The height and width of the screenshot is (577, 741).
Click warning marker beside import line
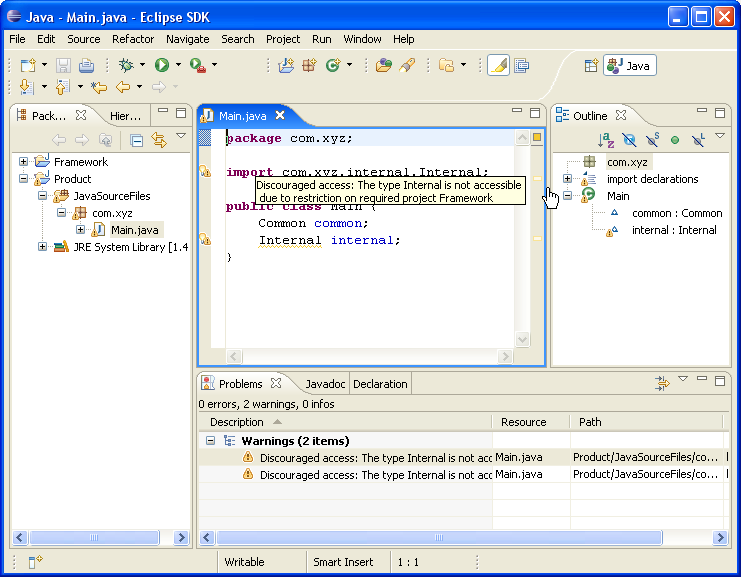[x=206, y=172]
